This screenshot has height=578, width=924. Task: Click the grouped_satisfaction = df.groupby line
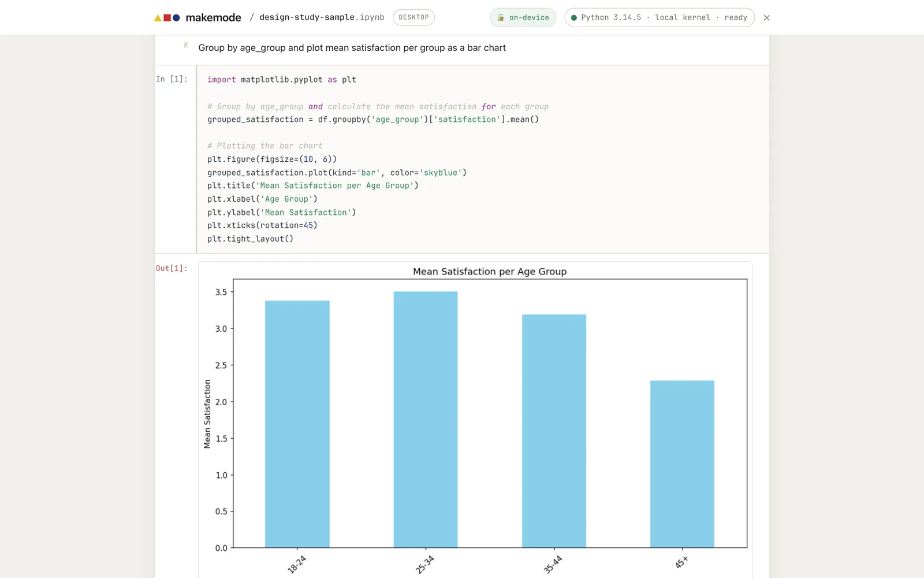[x=373, y=120]
